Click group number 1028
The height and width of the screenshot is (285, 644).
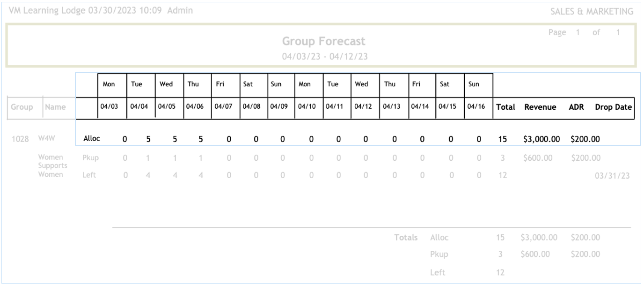[21, 139]
